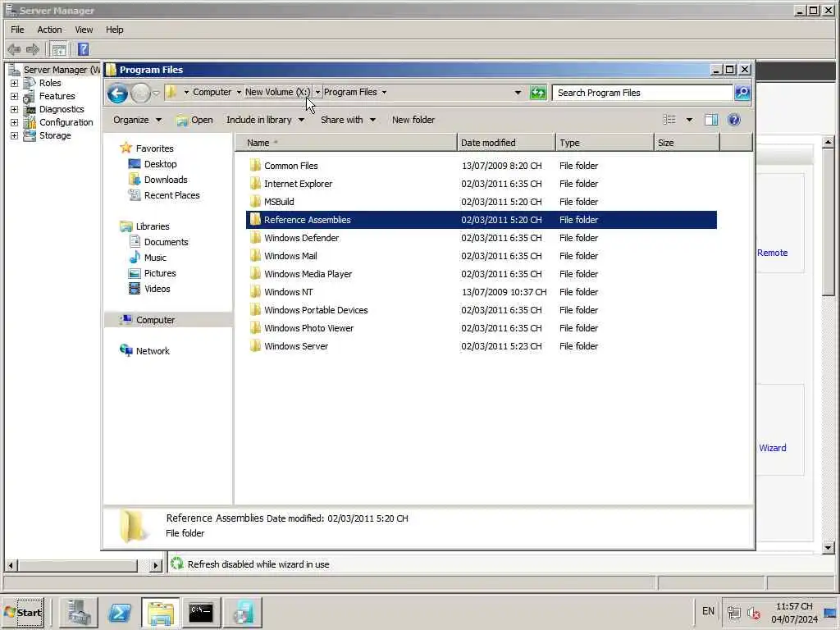This screenshot has height=630, width=840.
Task: Open the View menu
Action: pos(84,30)
